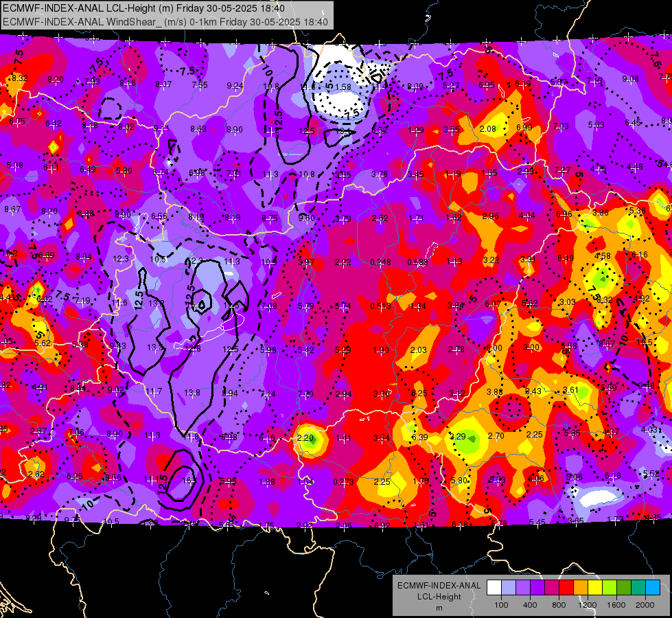Click the 100 tick label in legend

click(x=501, y=605)
